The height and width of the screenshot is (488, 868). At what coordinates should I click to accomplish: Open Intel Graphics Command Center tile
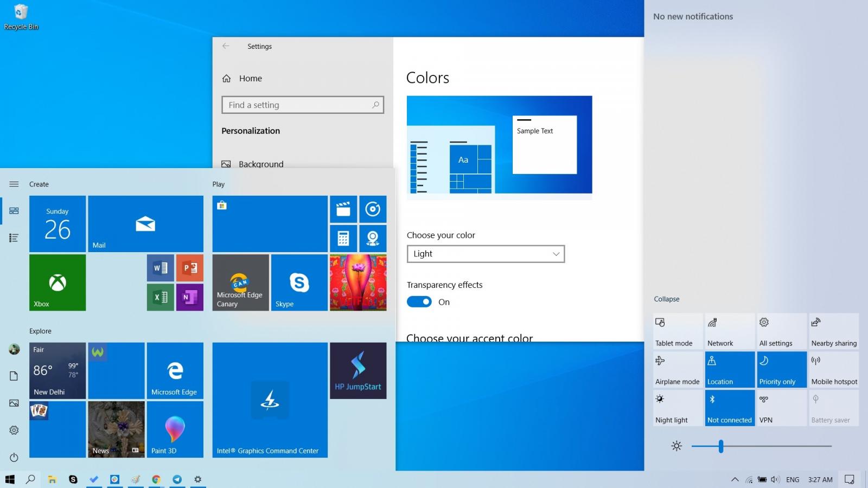[270, 400]
